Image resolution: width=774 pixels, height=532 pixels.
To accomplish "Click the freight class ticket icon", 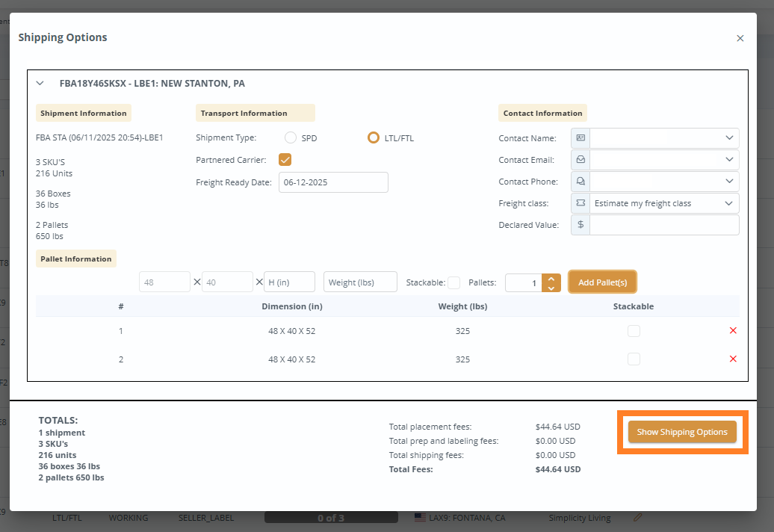I will click(580, 203).
